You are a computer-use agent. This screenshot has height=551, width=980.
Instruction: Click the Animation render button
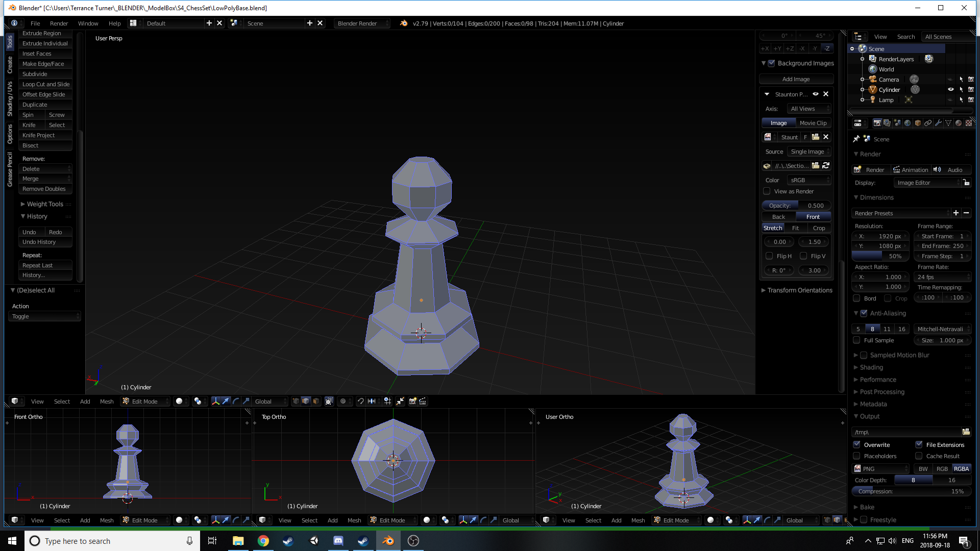coord(911,170)
